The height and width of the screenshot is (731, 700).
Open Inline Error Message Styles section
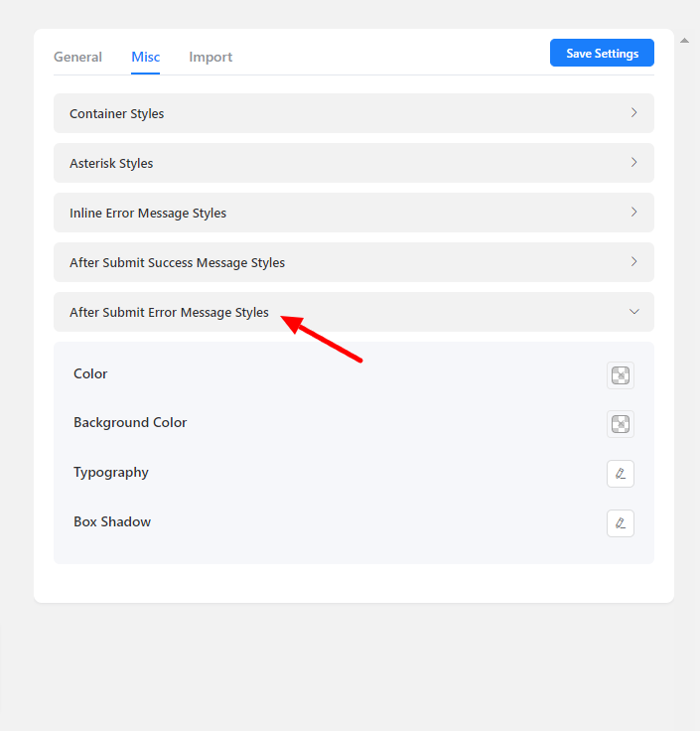pos(148,213)
